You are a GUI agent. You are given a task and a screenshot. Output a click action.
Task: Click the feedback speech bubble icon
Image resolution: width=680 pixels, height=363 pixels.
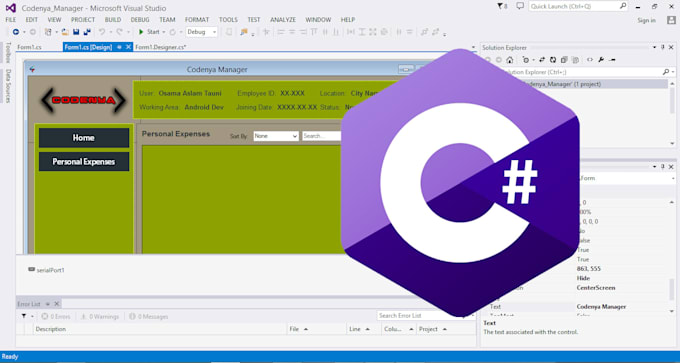pyautogui.click(x=520, y=6)
